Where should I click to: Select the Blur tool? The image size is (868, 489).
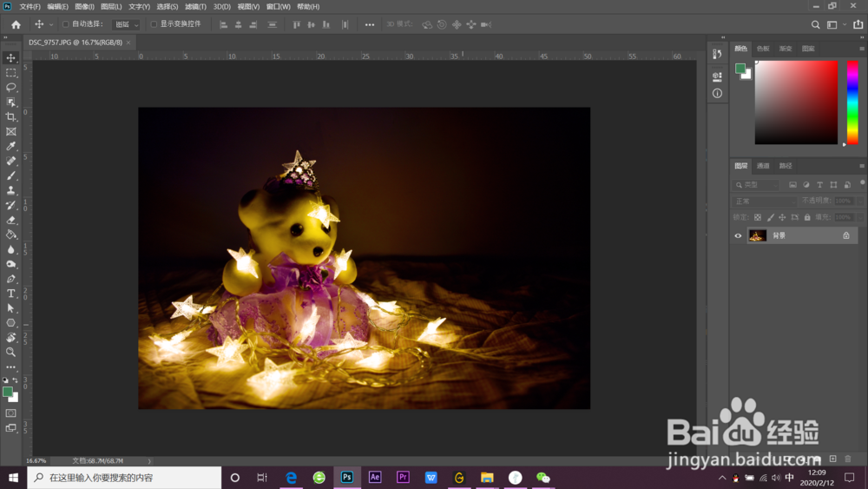coord(10,249)
